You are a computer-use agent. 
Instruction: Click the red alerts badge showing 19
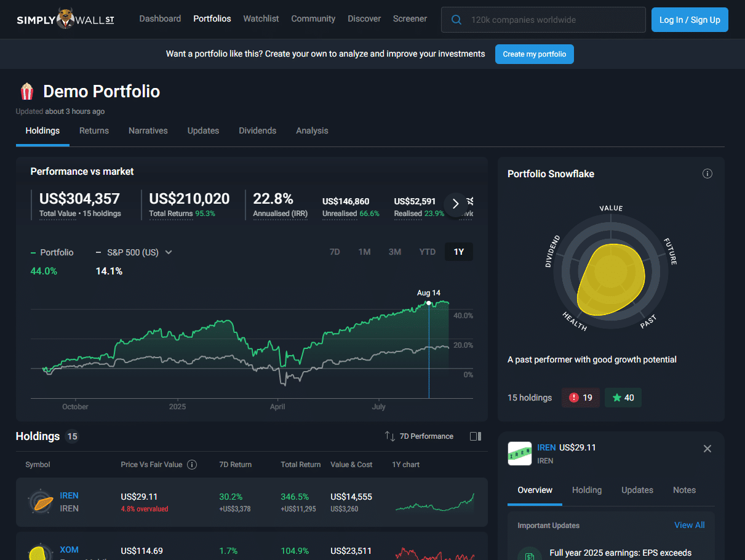(x=581, y=398)
